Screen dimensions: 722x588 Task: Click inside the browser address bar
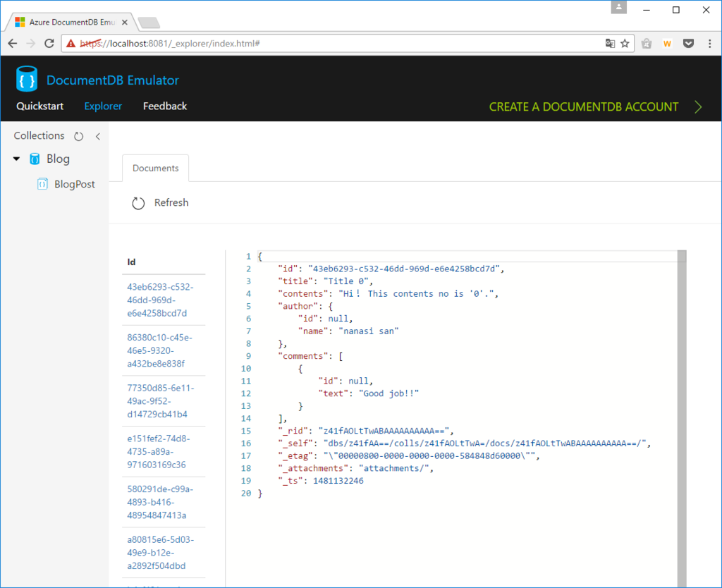[x=282, y=43]
